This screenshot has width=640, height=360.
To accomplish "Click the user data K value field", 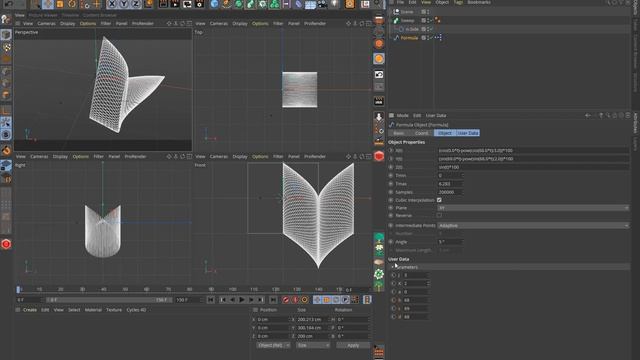I will (x=416, y=283).
